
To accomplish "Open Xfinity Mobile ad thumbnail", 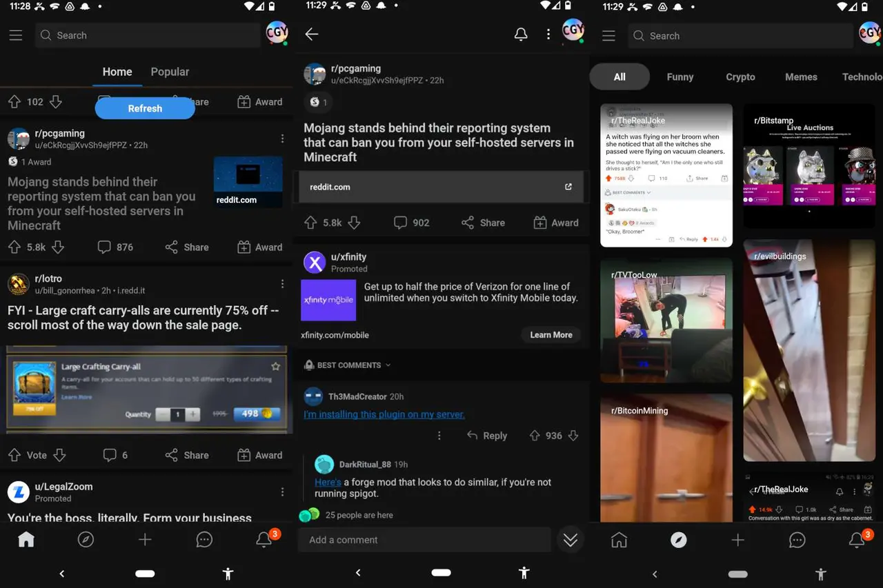I will 328,300.
